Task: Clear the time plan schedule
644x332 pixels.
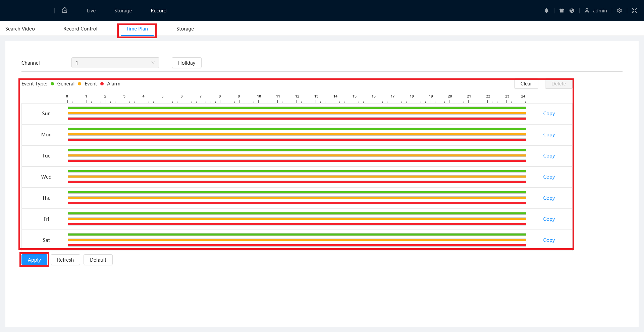Action: tap(526, 84)
